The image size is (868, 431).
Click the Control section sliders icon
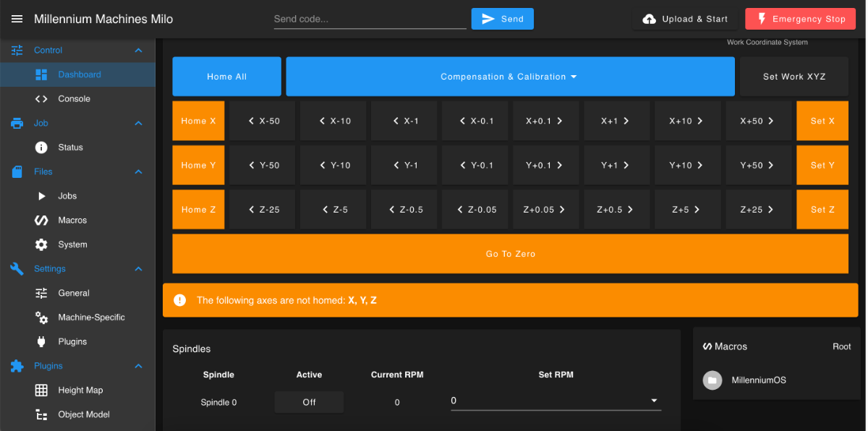pos(17,50)
